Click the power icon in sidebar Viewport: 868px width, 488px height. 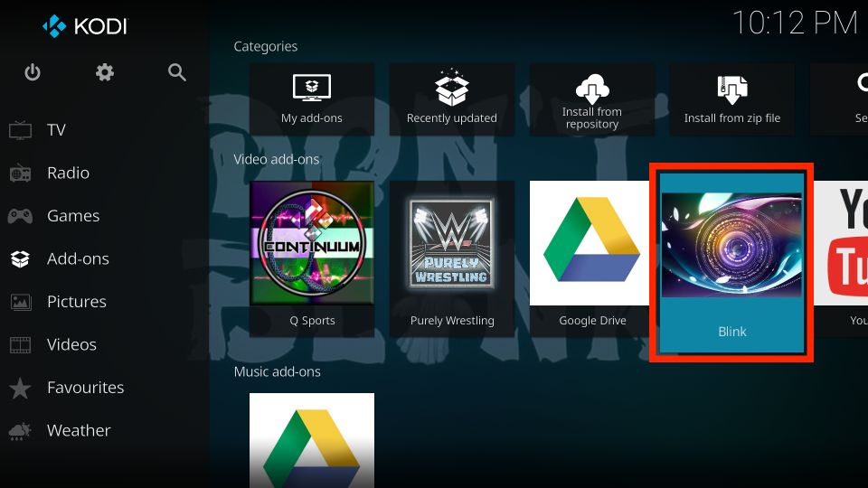33,72
